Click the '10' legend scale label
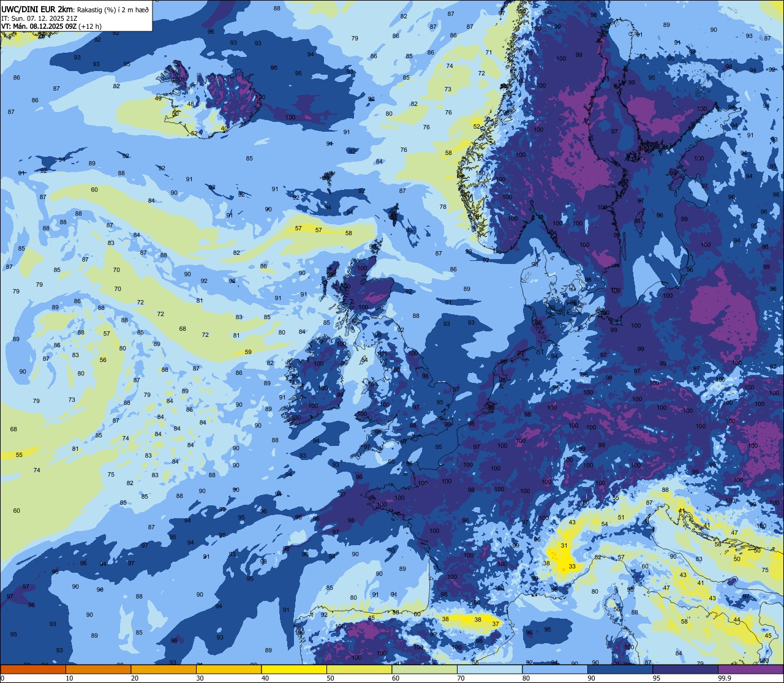 tap(69, 678)
